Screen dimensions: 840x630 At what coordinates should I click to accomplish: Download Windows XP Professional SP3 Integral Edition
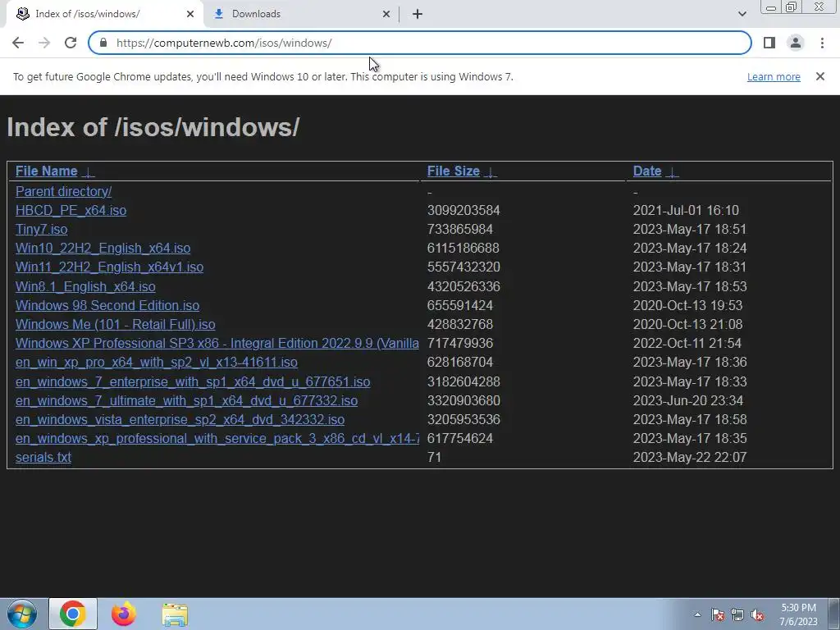pyautogui.click(x=217, y=344)
